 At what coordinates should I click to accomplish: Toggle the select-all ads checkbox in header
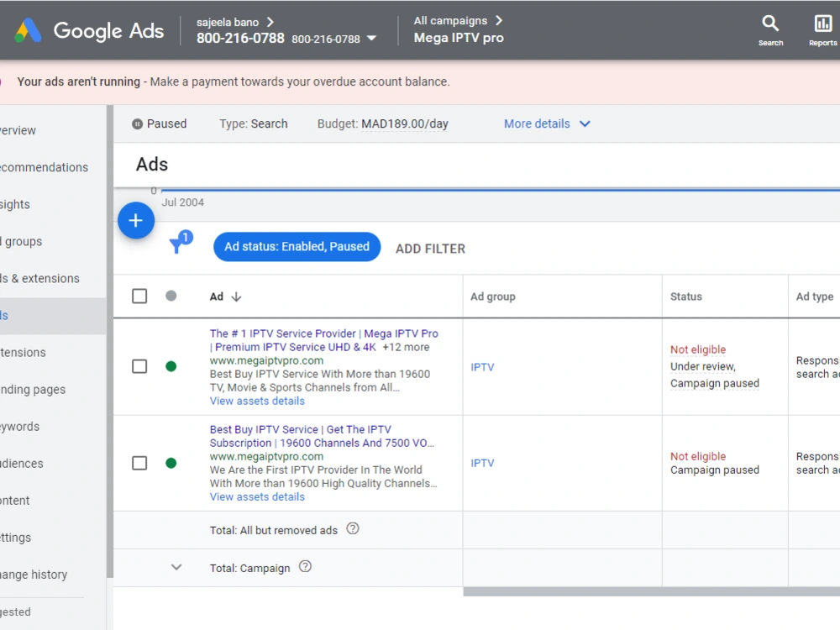coord(139,297)
